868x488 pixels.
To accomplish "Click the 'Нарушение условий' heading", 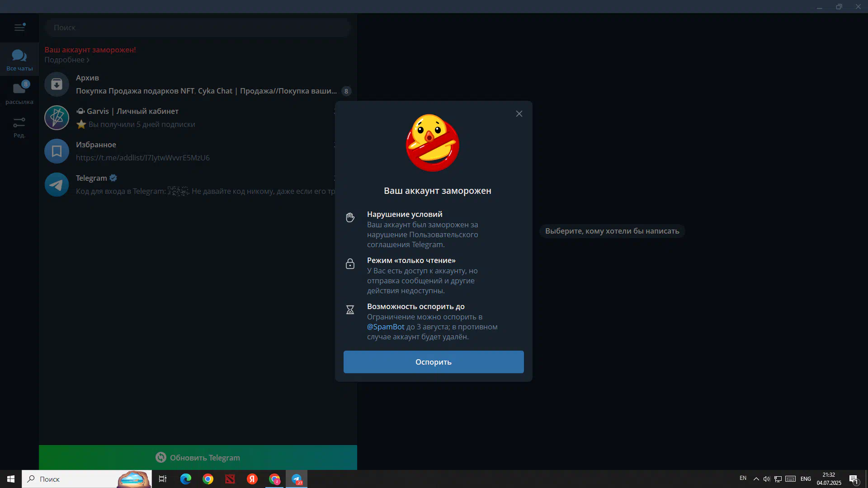I will (405, 214).
